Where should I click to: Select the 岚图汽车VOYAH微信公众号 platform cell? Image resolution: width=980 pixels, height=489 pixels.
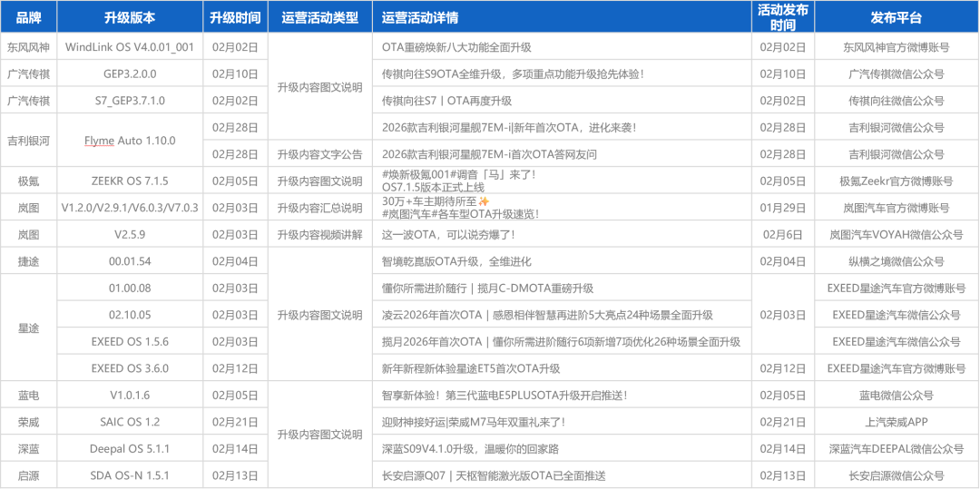tap(897, 235)
